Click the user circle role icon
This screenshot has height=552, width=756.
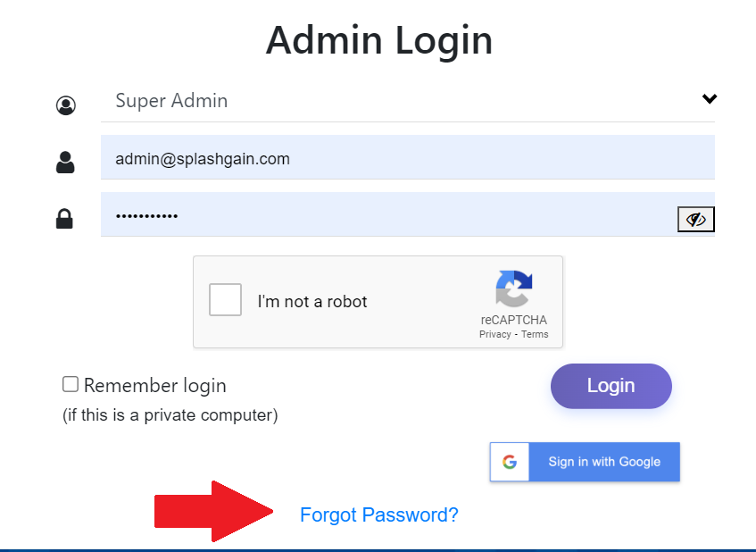tap(65, 105)
